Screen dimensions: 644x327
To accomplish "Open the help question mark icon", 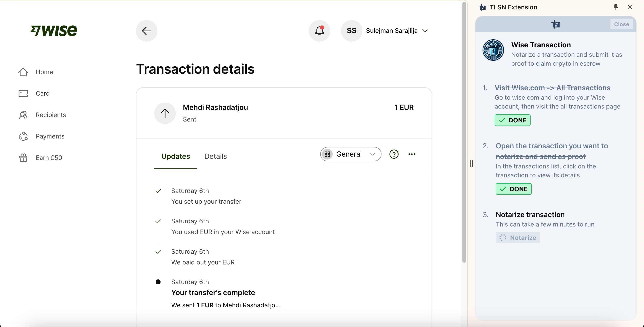I will [394, 154].
